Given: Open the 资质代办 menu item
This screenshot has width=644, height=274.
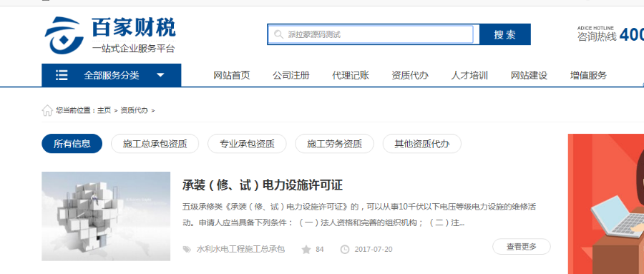Looking at the screenshot, I should click(410, 76).
